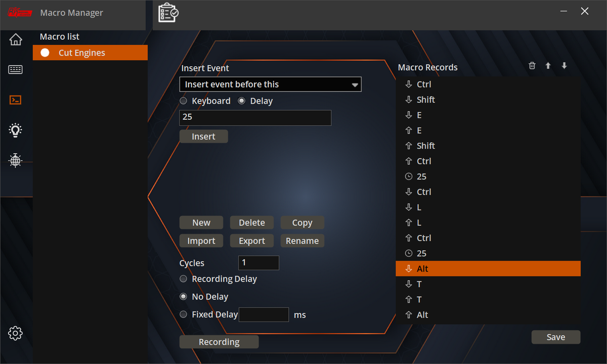Open the crosshair globe sidebar icon
The width and height of the screenshot is (607, 364).
point(16,160)
